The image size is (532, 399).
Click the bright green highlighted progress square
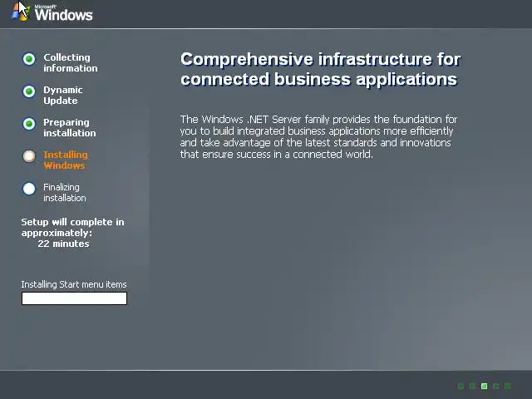(x=484, y=386)
